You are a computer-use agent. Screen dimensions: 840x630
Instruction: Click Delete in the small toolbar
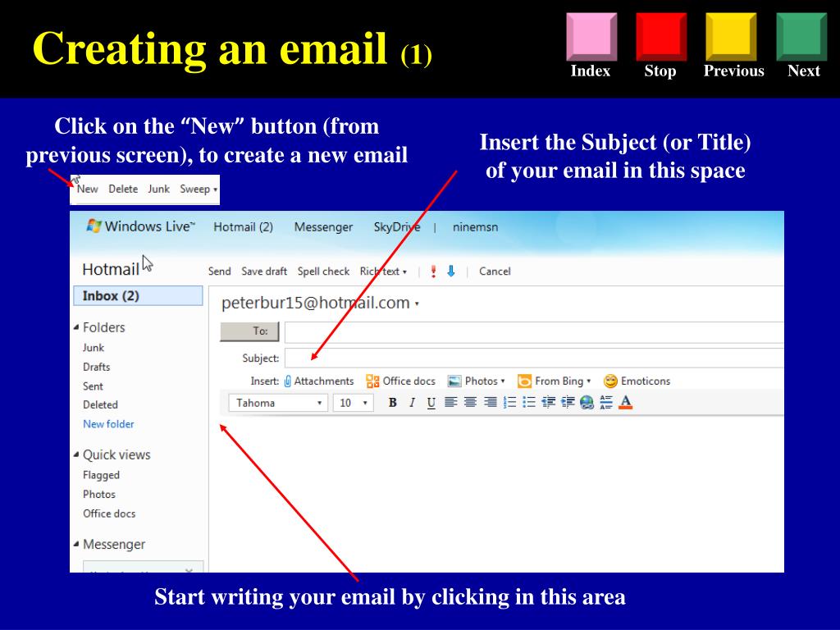(123, 189)
